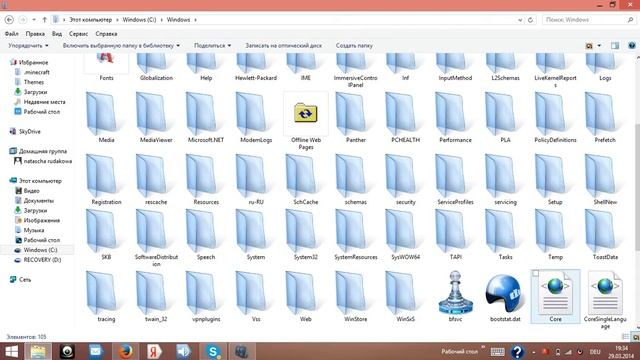Expand the Этот компьютер breadcrumb chevron
640x360 pixels.
117,20
